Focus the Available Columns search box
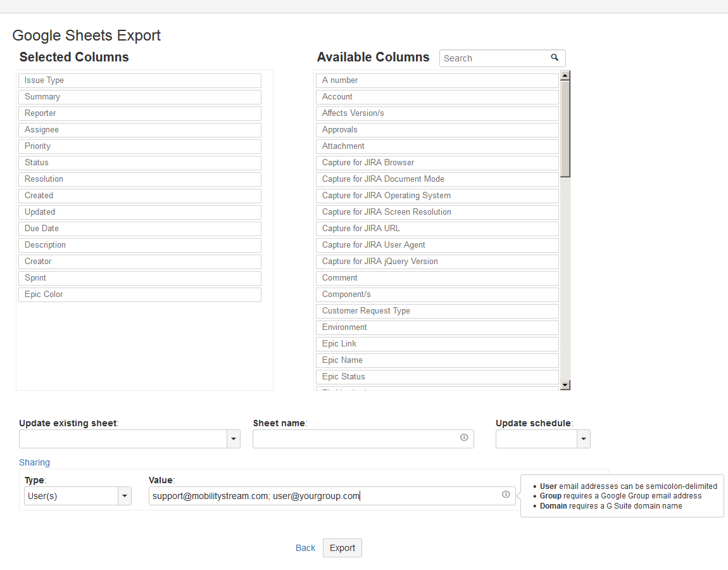The width and height of the screenshot is (728, 570). coord(494,58)
